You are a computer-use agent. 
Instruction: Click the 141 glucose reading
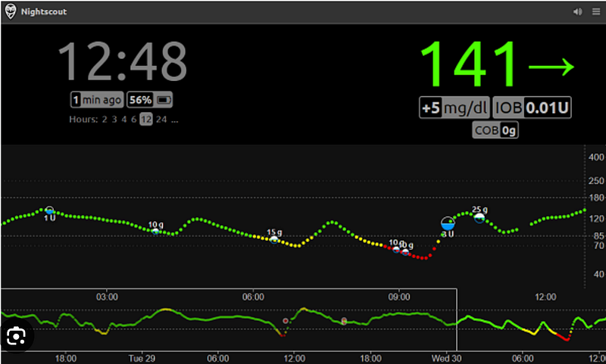(468, 64)
